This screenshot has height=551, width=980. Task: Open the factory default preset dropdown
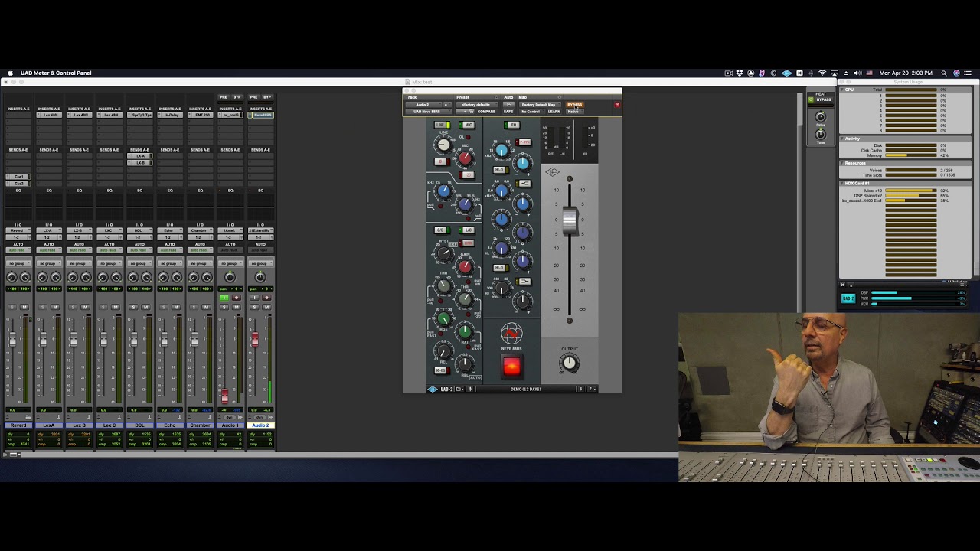click(x=477, y=105)
